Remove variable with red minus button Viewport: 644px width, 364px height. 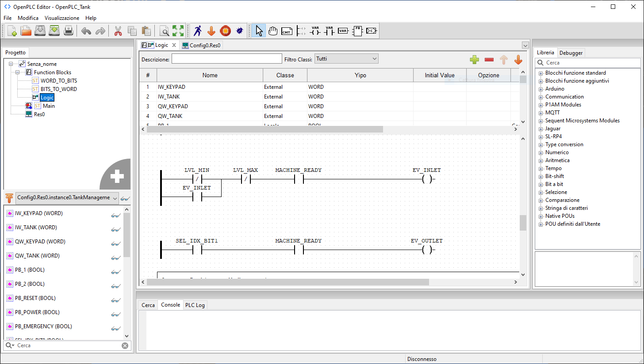pos(489,60)
